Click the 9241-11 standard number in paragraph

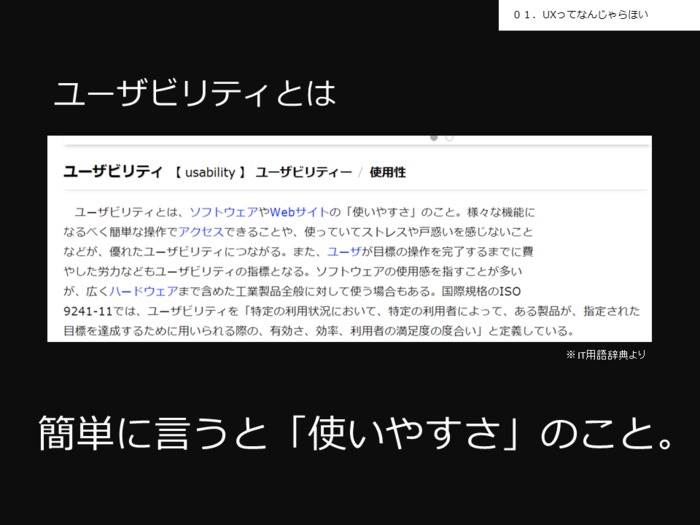point(88,311)
